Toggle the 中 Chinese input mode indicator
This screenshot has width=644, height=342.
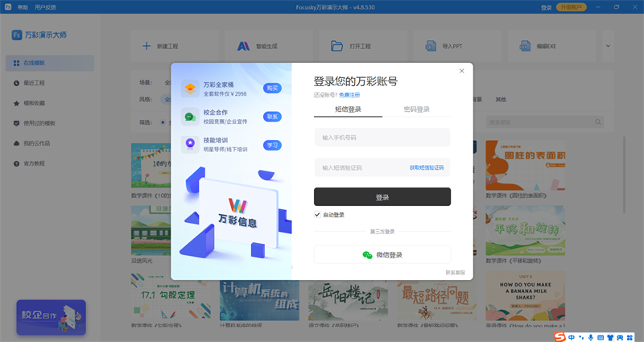pos(572,337)
